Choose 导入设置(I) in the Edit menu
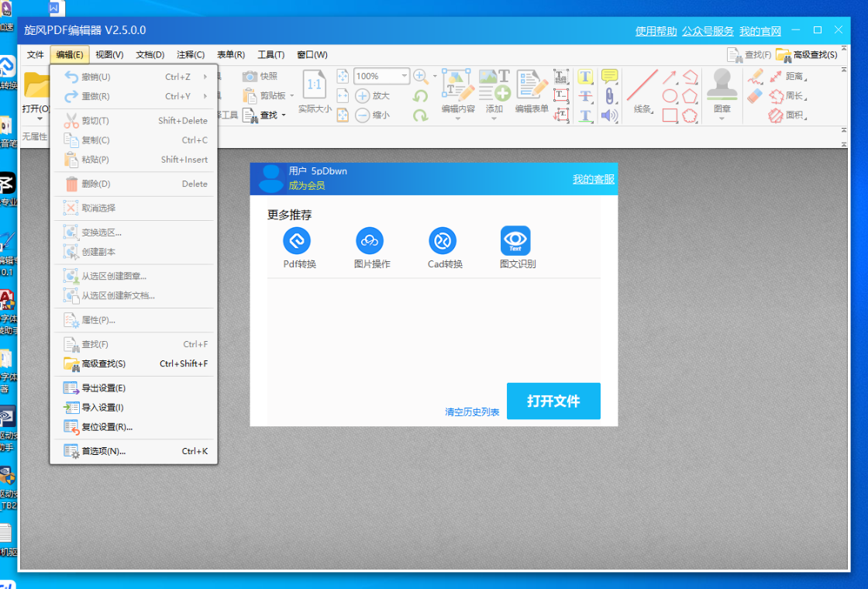Image resolution: width=868 pixels, height=589 pixels. pyautogui.click(x=133, y=408)
